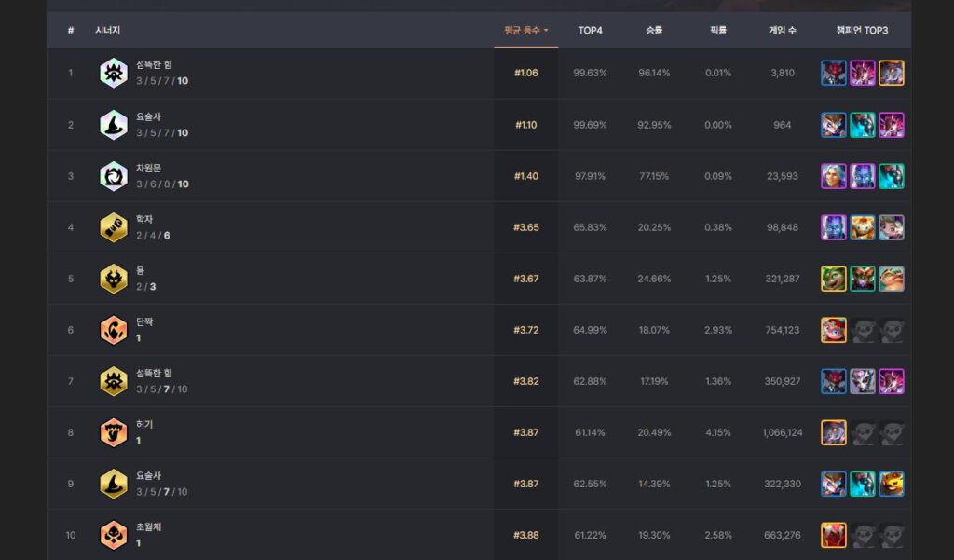This screenshot has height=560, width=954.
Task: Click the 시너지 column header
Action: point(106,31)
